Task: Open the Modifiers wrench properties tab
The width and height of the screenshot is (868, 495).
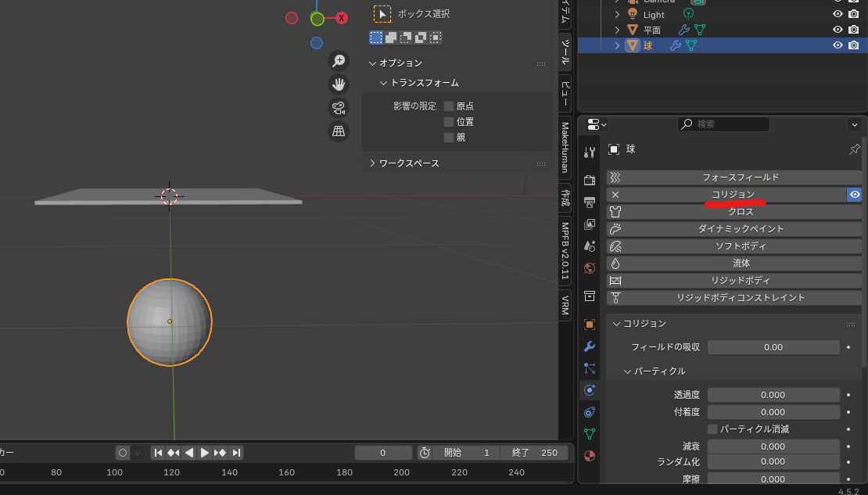Action: [x=590, y=346]
